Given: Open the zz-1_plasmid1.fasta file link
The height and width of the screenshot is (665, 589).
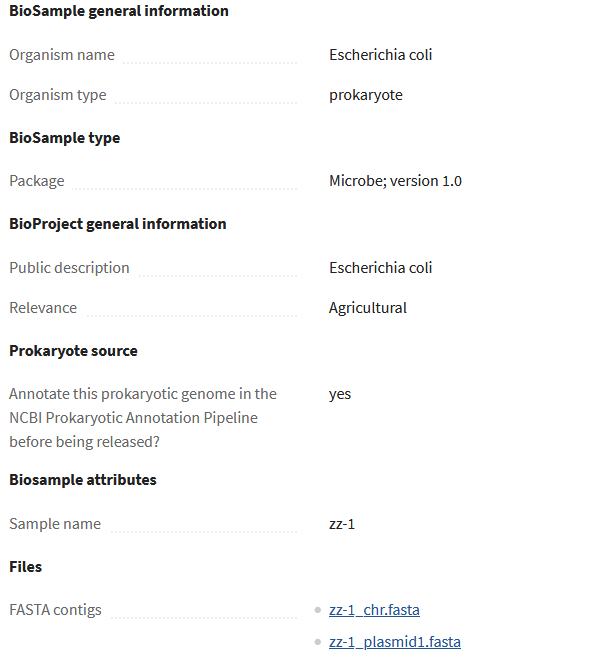Looking at the screenshot, I should click(395, 642).
